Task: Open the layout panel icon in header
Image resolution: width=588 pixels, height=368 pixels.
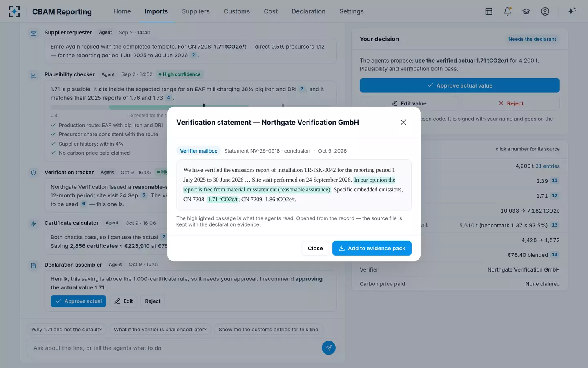Action: coord(489,11)
